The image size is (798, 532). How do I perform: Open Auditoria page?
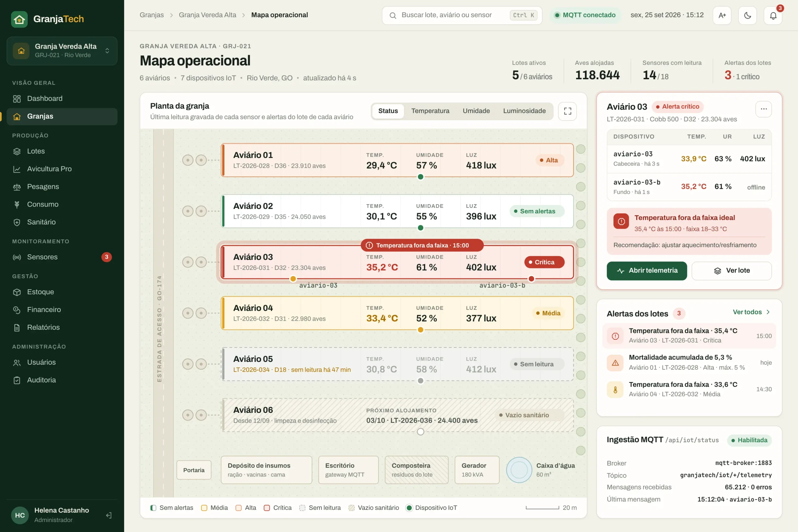[x=62, y=380]
